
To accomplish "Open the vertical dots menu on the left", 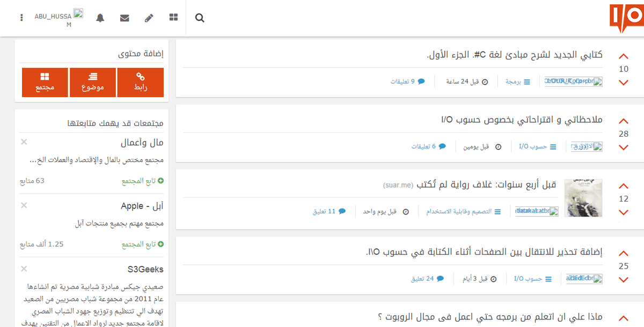I will [21, 16].
